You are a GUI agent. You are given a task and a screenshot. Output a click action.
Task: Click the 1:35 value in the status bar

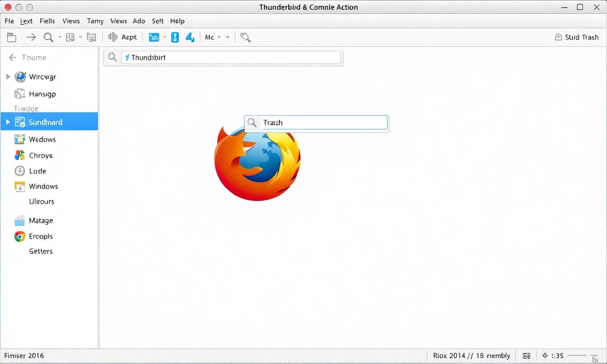tap(557, 355)
